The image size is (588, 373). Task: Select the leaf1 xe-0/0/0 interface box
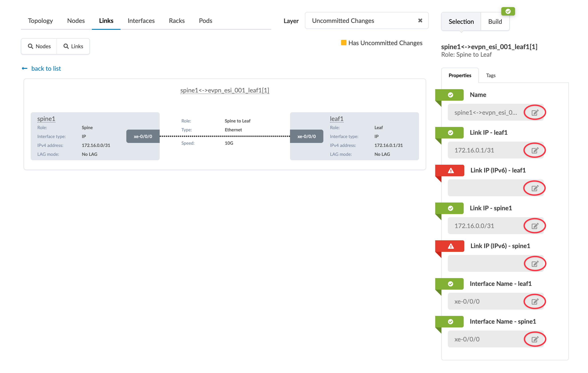[306, 136]
